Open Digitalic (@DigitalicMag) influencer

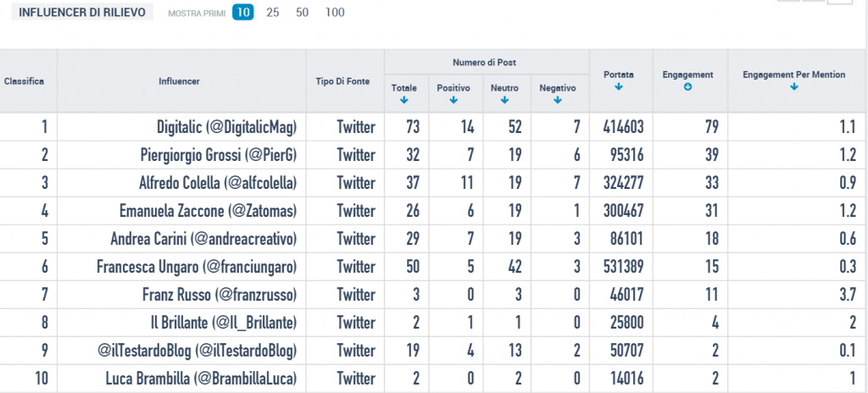[x=227, y=127]
